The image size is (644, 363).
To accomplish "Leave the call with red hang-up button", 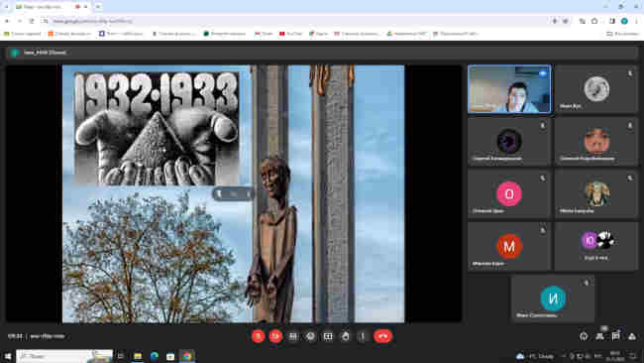I will tap(382, 336).
